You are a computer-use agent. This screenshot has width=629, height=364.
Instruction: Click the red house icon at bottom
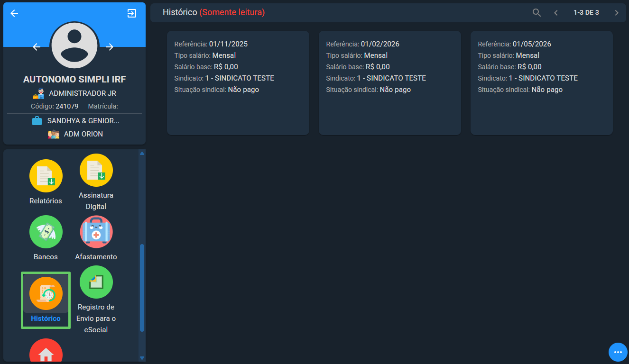point(46,351)
